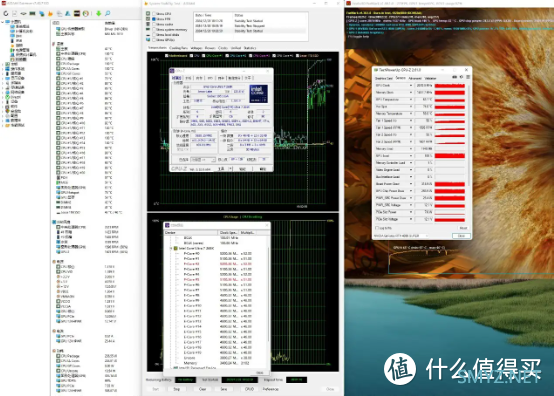The height and width of the screenshot is (396, 554).
Task: Toggle the Stress FPU checkbox
Action: pyautogui.click(x=154, y=19)
